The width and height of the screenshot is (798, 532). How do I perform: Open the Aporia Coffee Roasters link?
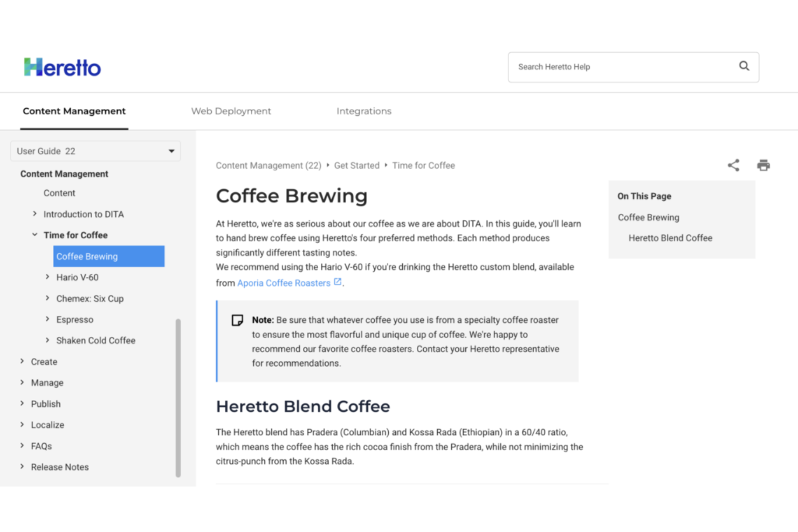pyautogui.click(x=284, y=282)
